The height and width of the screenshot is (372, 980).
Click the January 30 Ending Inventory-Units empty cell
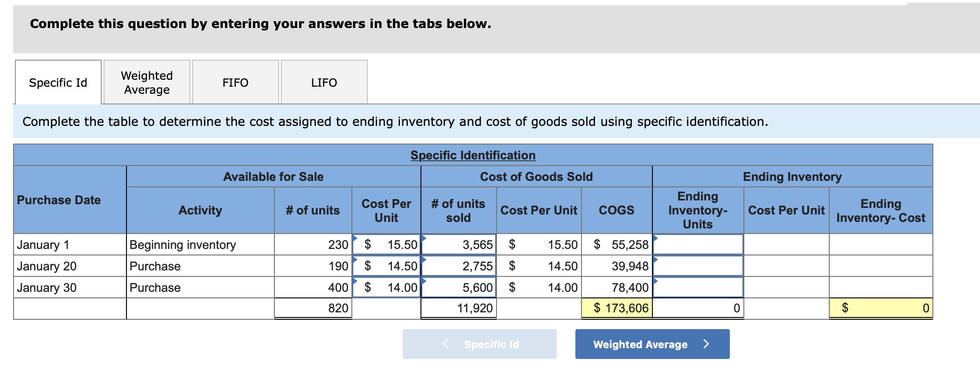pos(698,287)
